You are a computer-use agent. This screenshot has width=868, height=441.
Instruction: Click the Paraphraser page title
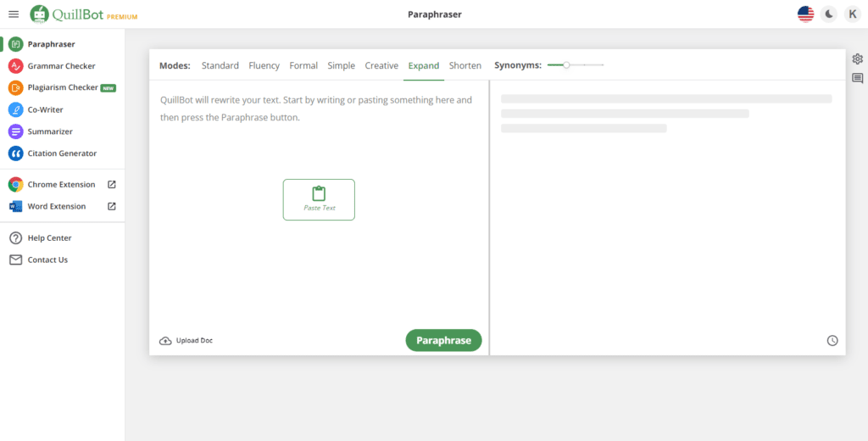point(435,14)
